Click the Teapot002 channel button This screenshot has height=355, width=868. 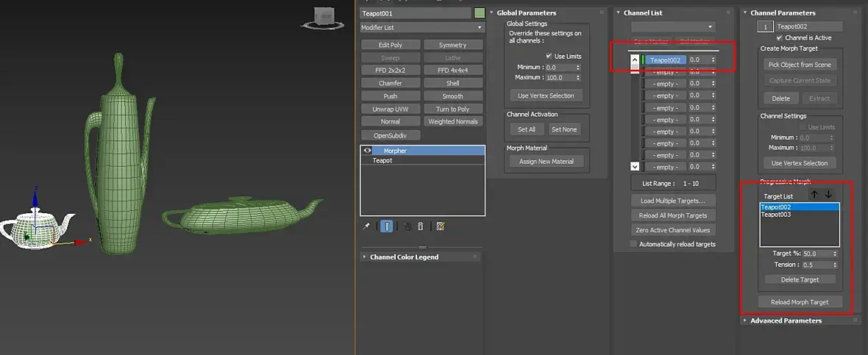click(x=665, y=60)
